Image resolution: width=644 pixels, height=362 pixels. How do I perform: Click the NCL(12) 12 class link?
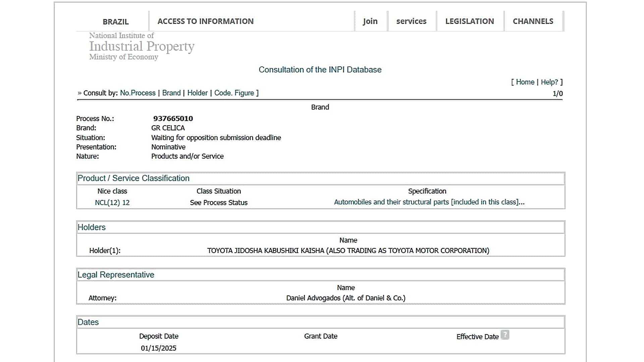click(x=112, y=202)
